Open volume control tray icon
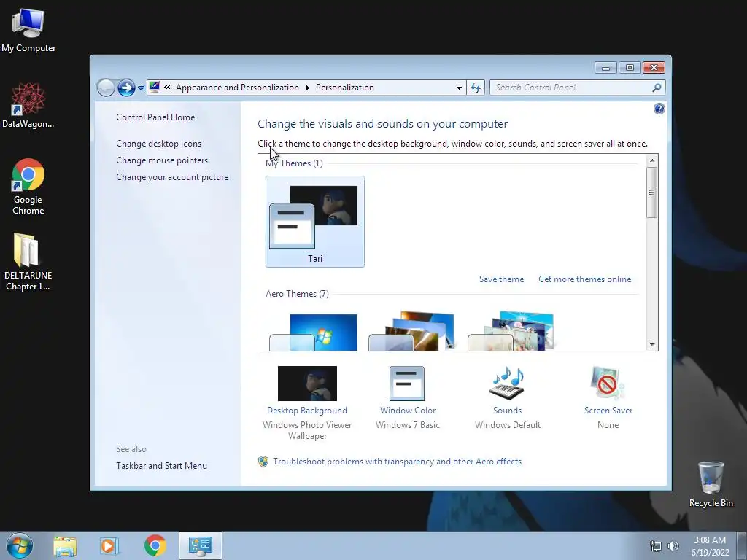 point(673,546)
